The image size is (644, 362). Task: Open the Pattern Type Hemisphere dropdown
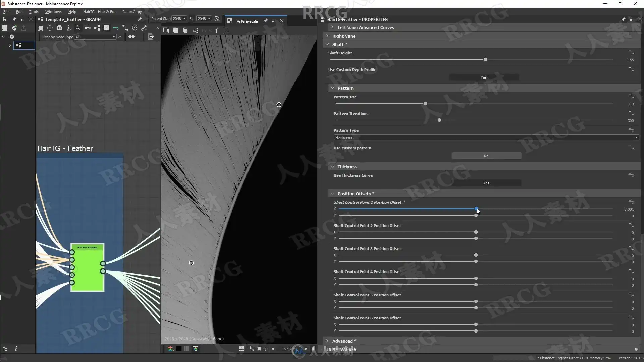pos(486,138)
